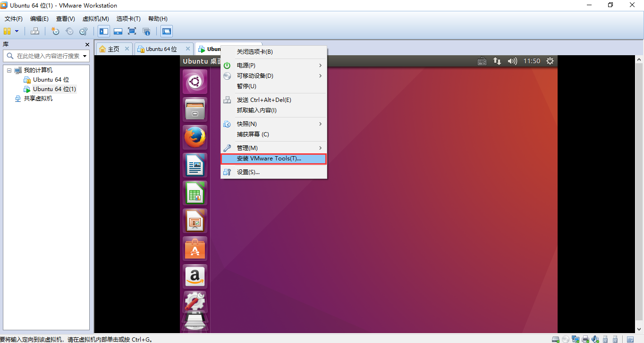
Task: Click the send Ctrl+Alt+Del toolbar icon
Action: pyautogui.click(x=34, y=31)
